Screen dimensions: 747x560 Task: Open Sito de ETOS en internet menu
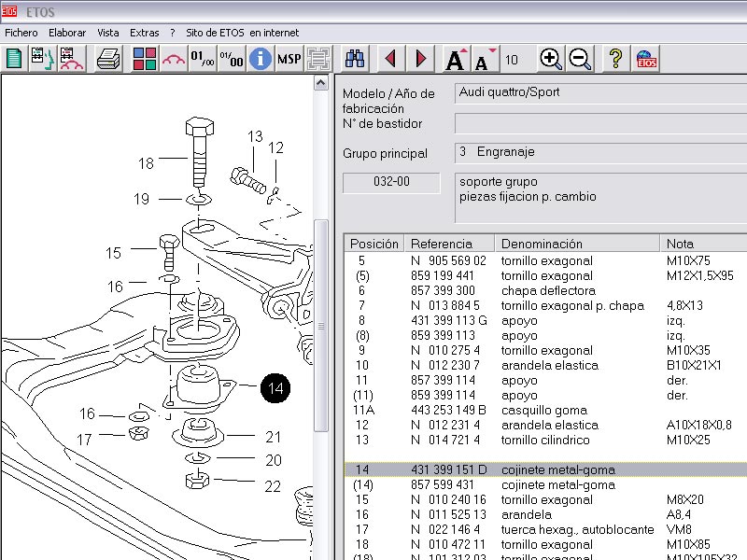tap(243, 33)
